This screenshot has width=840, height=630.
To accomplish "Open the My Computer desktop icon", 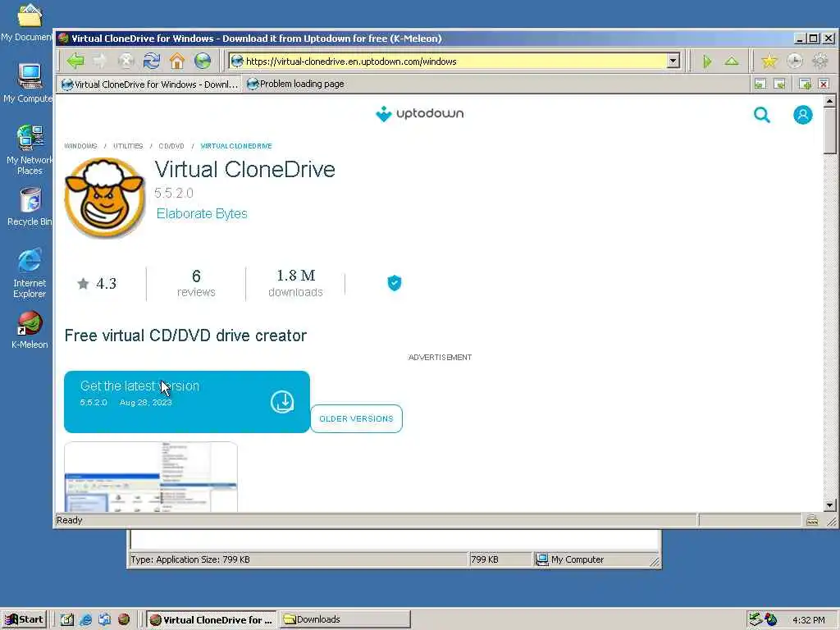I will pyautogui.click(x=30, y=83).
